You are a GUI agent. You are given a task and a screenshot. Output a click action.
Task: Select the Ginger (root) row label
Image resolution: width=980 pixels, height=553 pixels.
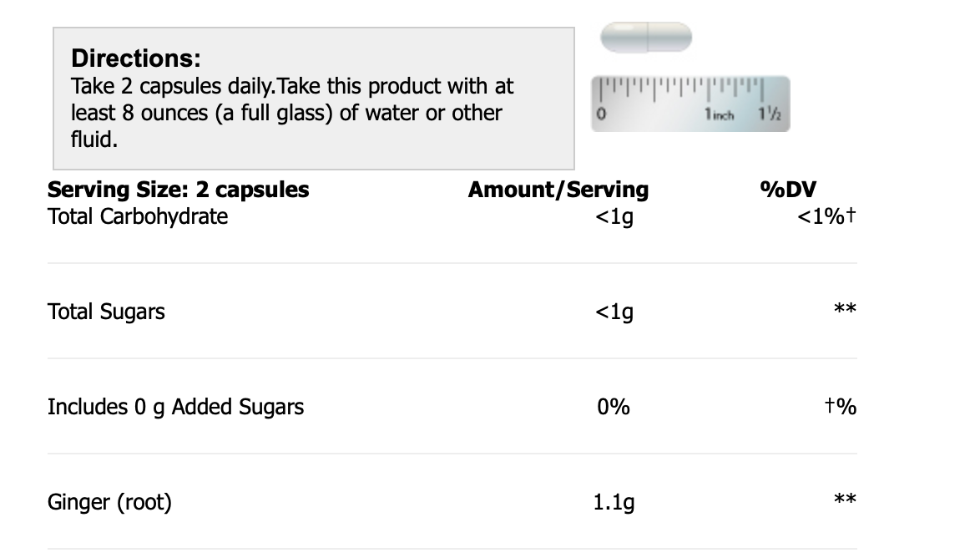coord(109,502)
